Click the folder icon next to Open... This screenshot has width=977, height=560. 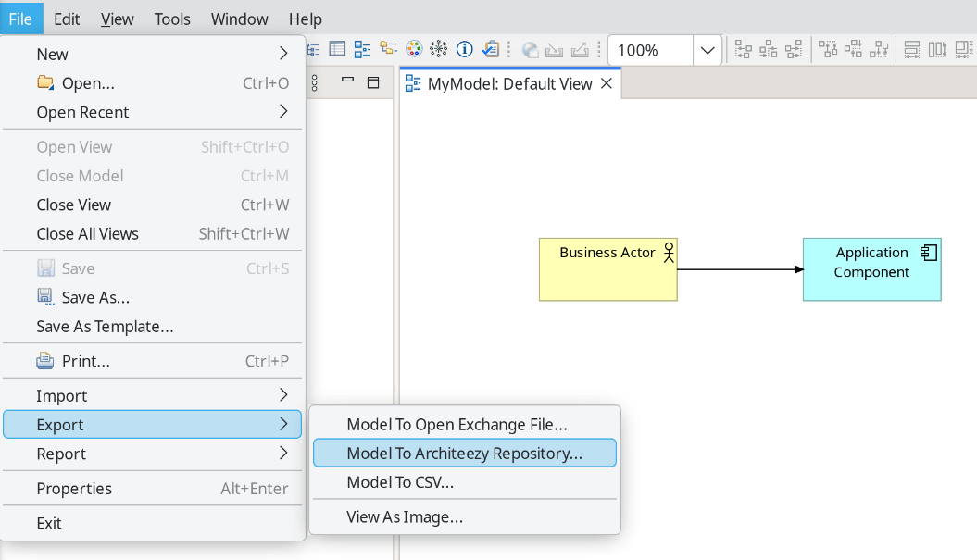tap(44, 82)
